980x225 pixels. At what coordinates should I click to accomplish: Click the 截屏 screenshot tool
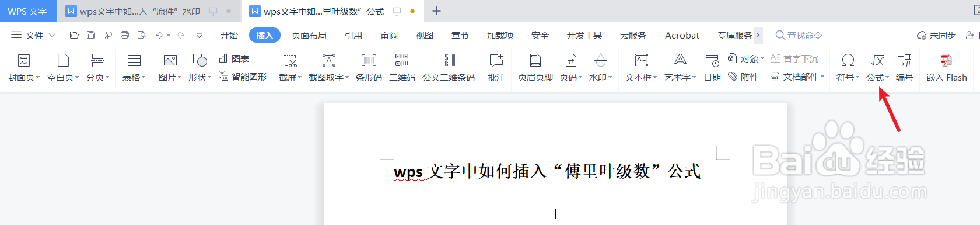[290, 68]
